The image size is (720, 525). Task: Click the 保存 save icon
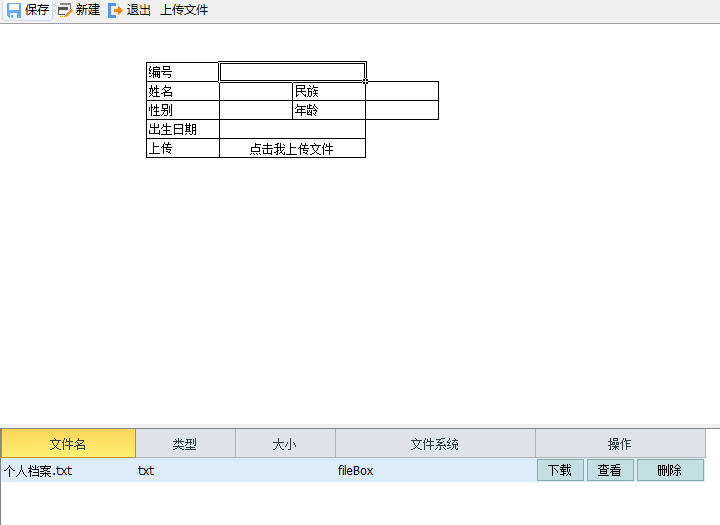(x=13, y=10)
